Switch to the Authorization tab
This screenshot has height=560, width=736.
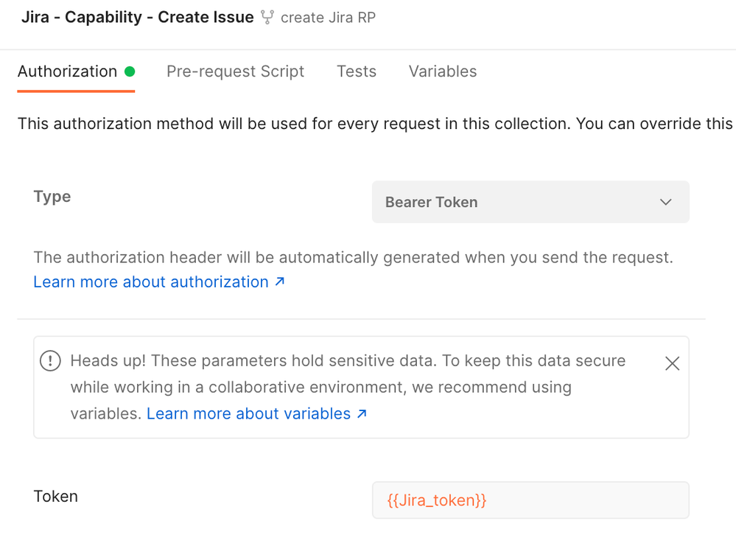67,71
